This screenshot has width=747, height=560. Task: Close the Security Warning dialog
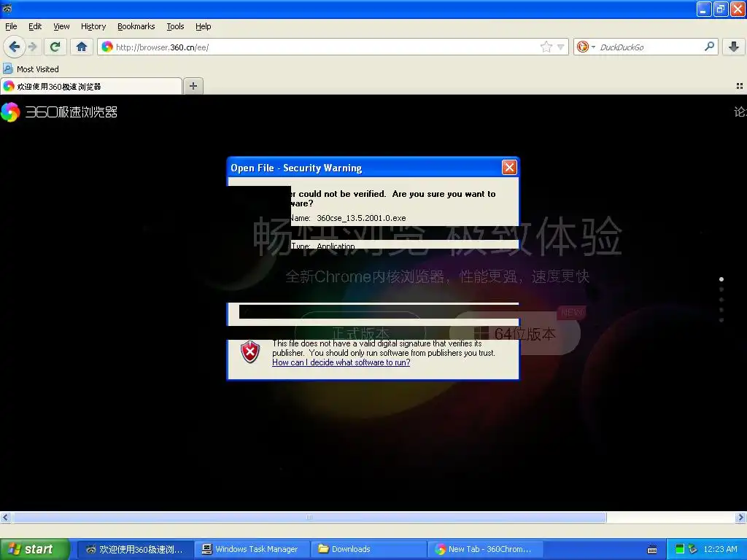point(509,167)
